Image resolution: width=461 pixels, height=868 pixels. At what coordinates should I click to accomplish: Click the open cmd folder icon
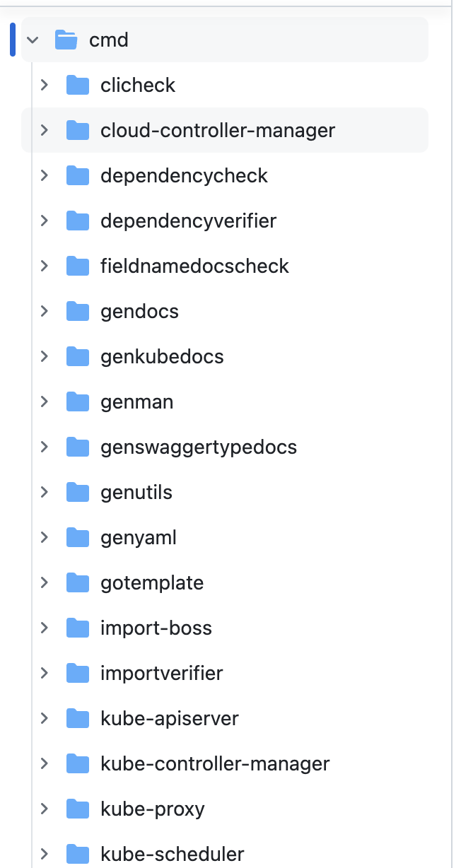click(x=66, y=40)
